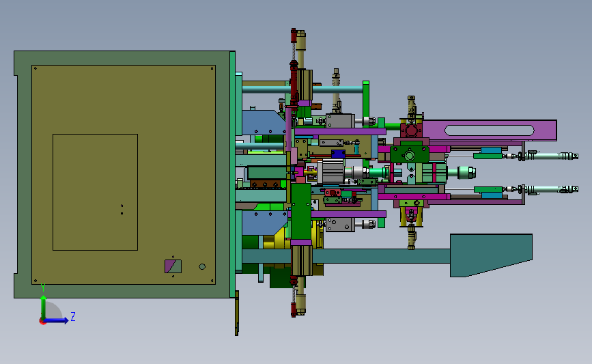Viewport: 592px width, 364px height.
Task: Select the large olive cabinet cover panel
Action: (x=124, y=174)
